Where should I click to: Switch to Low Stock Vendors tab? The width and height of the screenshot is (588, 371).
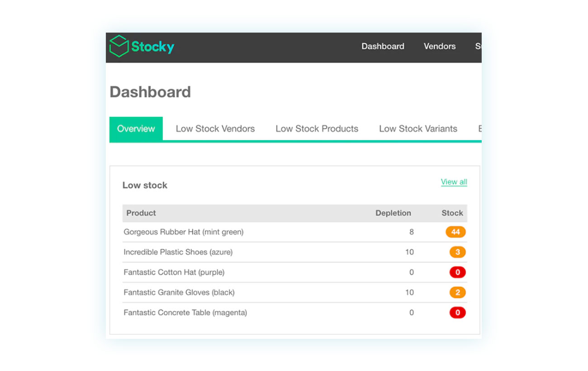pos(215,129)
